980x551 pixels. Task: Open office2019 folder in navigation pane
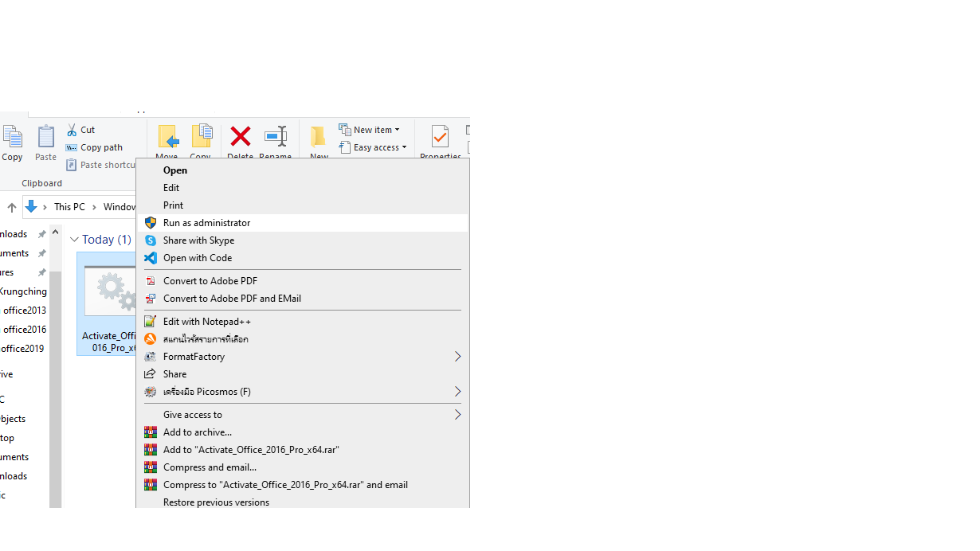tap(24, 349)
